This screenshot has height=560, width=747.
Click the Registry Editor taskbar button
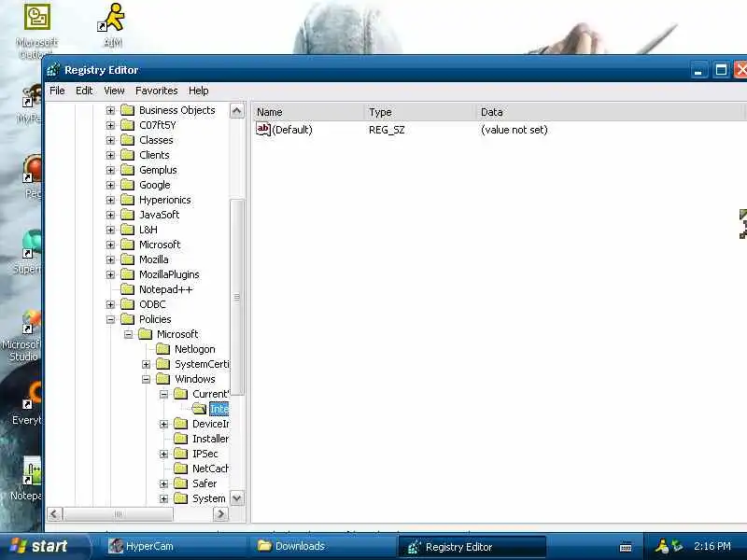[472, 547]
